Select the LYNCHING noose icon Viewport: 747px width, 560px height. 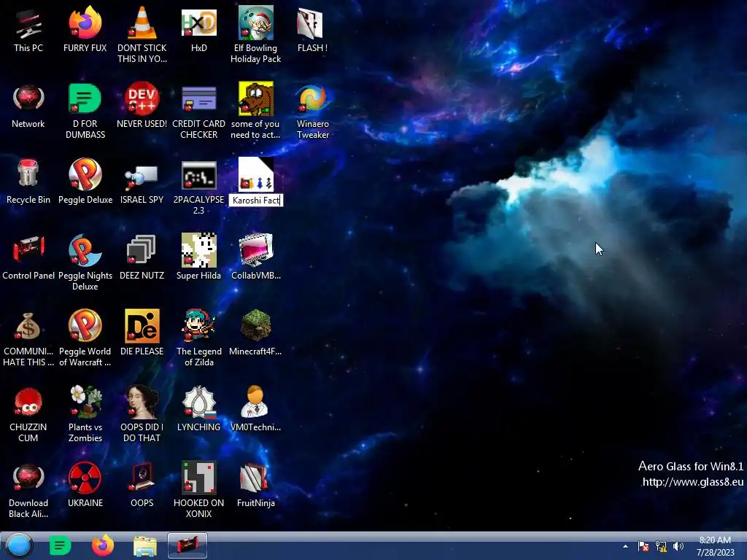(198, 408)
